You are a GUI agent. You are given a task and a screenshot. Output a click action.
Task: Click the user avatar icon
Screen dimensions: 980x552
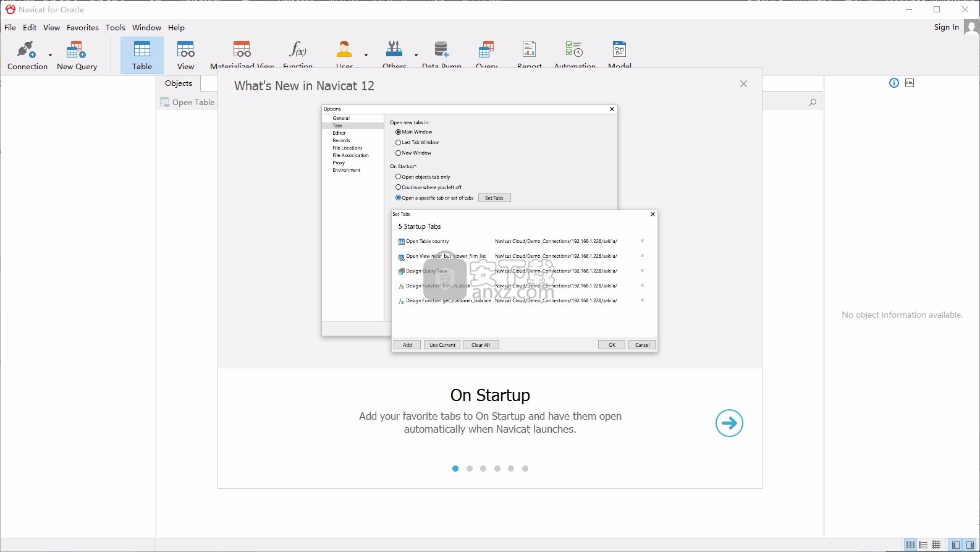[x=971, y=27]
